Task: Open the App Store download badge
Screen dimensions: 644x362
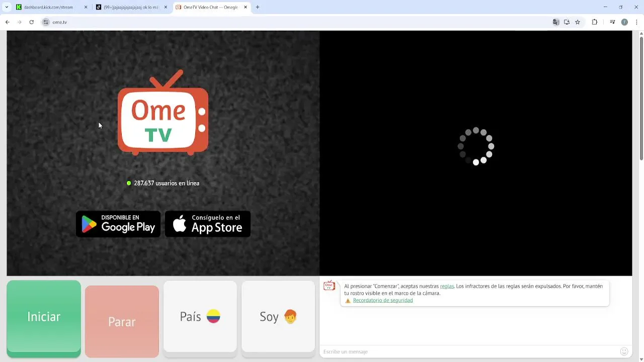Action: click(x=208, y=224)
